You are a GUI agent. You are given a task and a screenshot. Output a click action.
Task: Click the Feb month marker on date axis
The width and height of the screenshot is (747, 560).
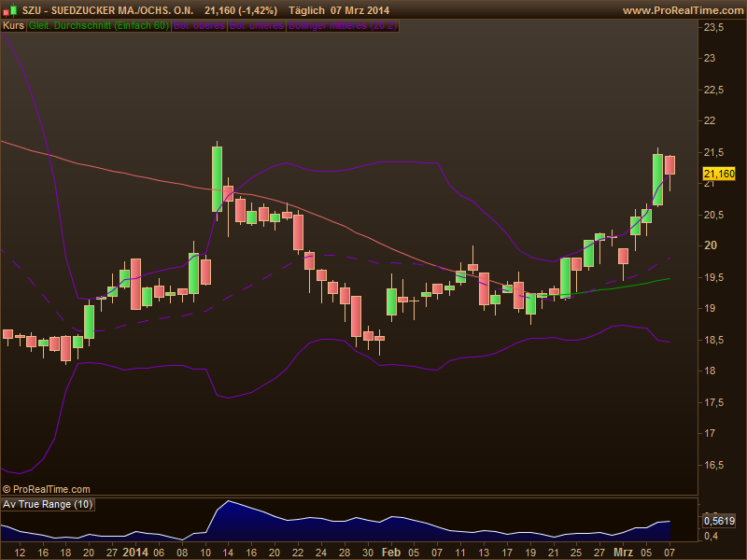pos(391,552)
